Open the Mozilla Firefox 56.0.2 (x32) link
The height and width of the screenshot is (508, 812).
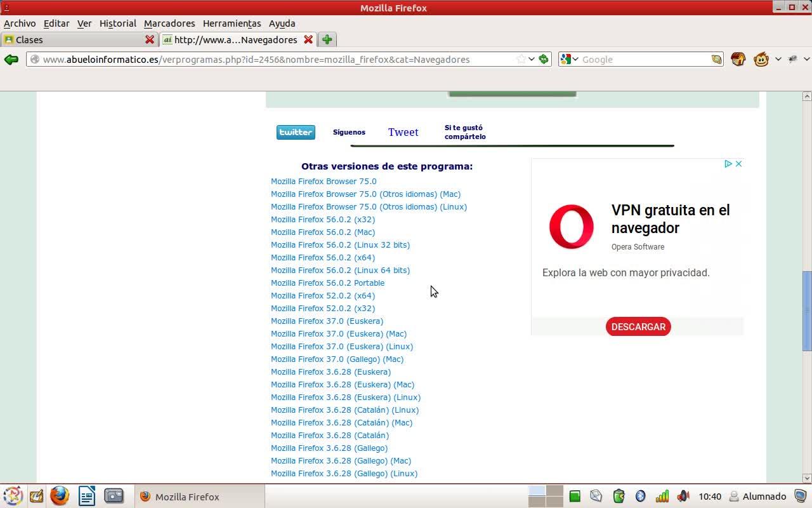(323, 219)
